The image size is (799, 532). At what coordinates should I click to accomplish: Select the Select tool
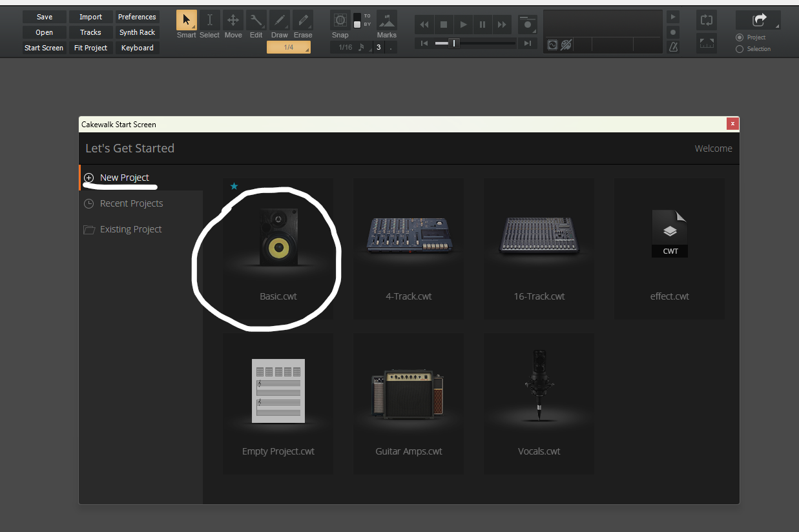point(209,20)
